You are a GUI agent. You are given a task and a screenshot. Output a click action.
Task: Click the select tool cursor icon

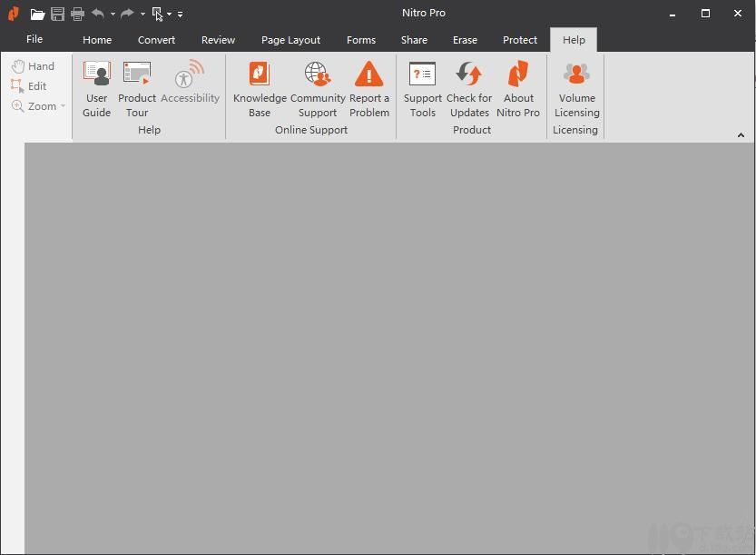158,14
